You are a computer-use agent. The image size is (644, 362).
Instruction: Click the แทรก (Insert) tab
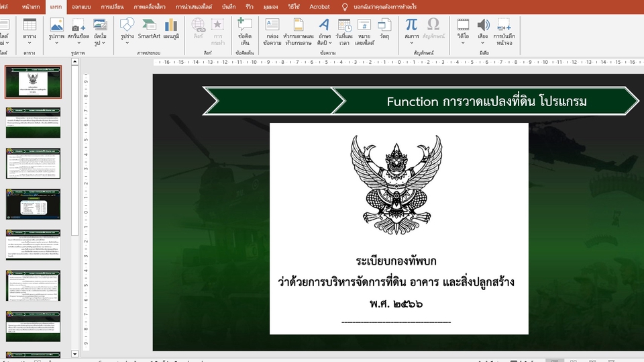pos(56,7)
